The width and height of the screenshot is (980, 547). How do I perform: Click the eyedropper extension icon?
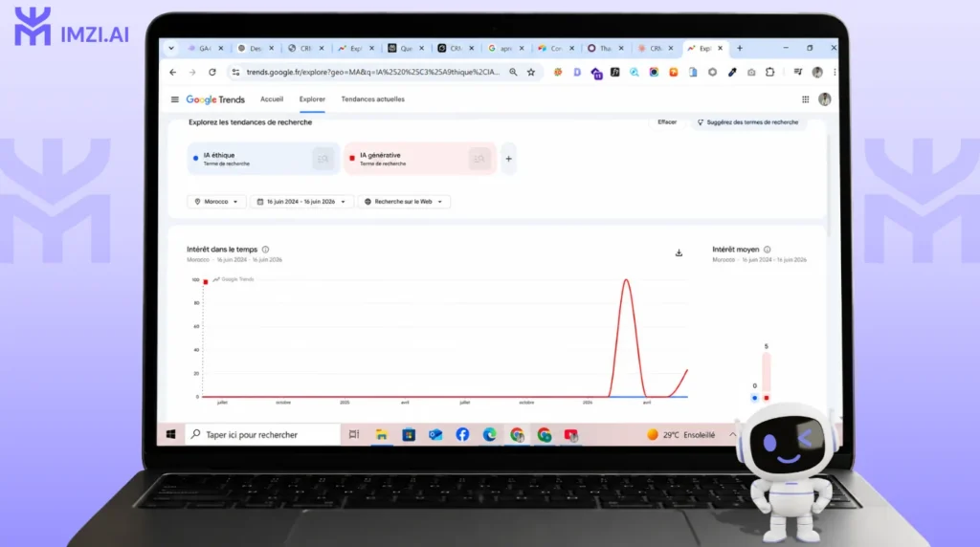point(732,73)
